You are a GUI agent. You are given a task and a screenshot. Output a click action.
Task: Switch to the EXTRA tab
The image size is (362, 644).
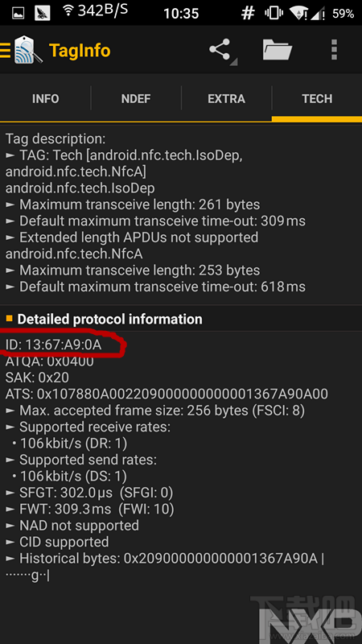pyautogui.click(x=226, y=99)
